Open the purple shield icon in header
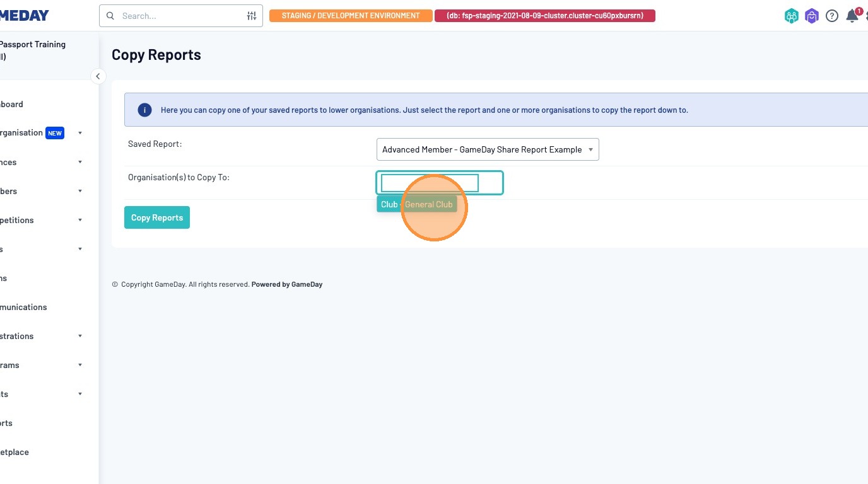This screenshot has width=868, height=484. click(812, 16)
